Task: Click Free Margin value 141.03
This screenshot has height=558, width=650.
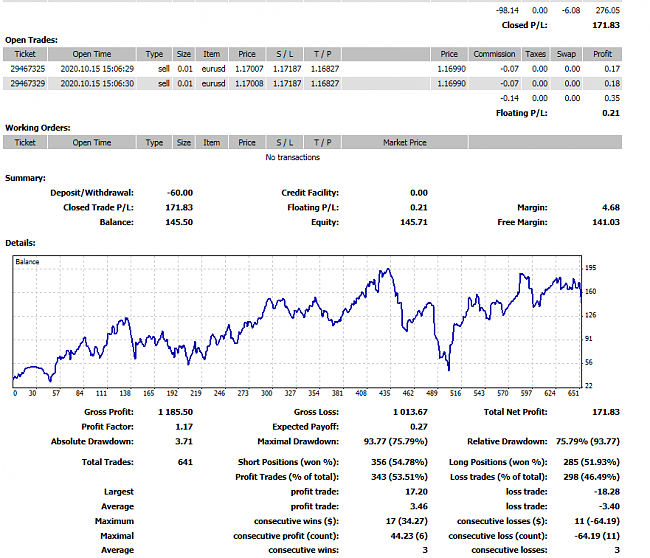Action: coord(606,222)
